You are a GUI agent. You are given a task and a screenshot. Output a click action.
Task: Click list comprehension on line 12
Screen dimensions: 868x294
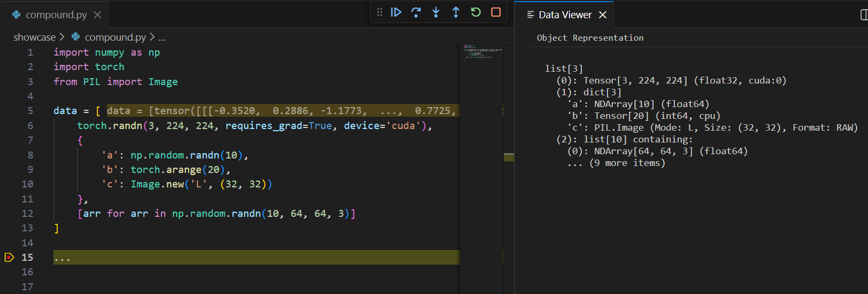[x=217, y=214]
